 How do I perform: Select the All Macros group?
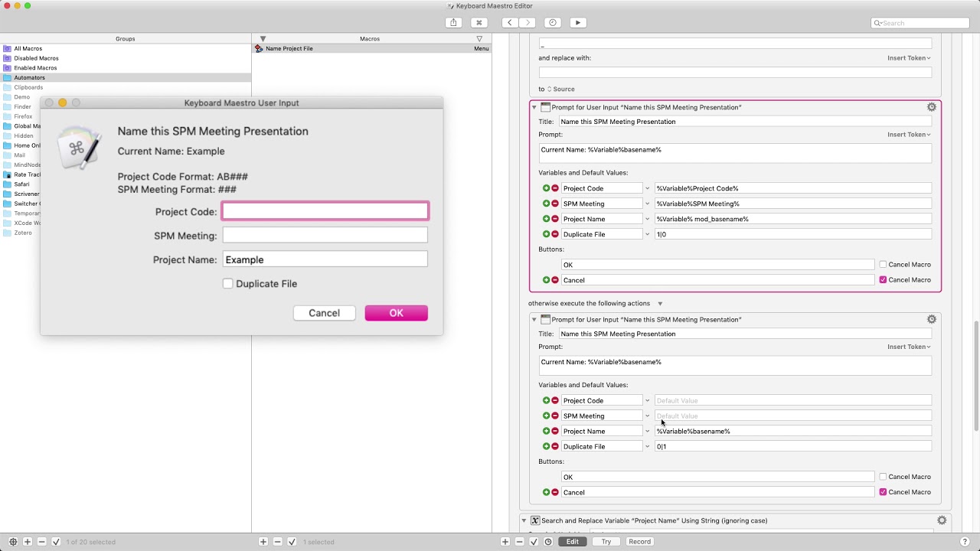tap(28, 48)
